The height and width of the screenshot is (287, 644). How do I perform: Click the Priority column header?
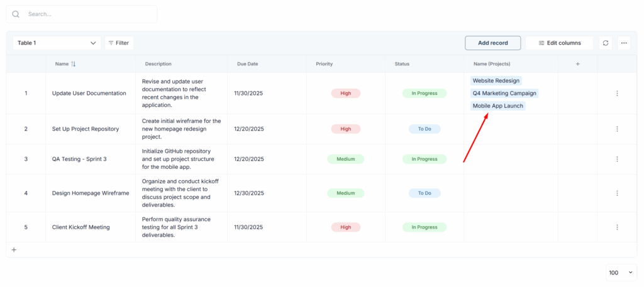[x=324, y=64]
